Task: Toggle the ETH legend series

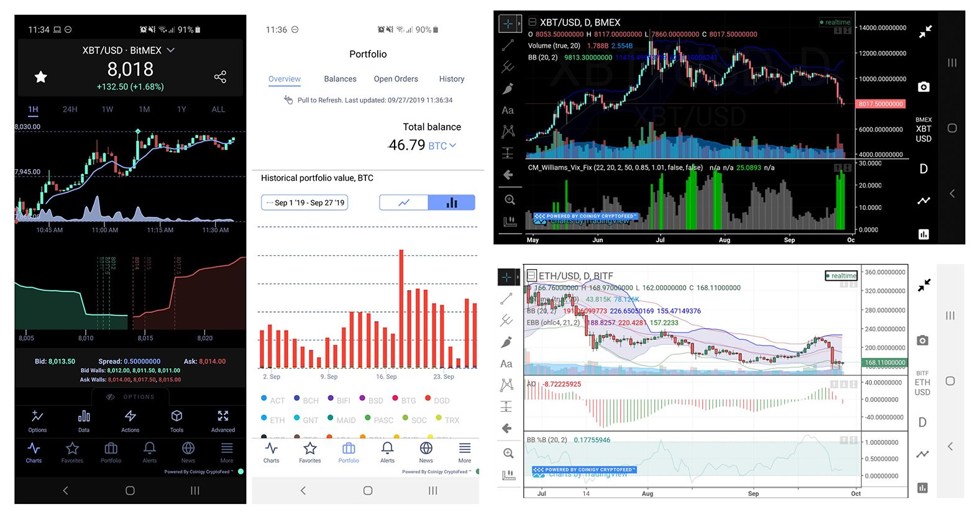Action: pos(273,419)
